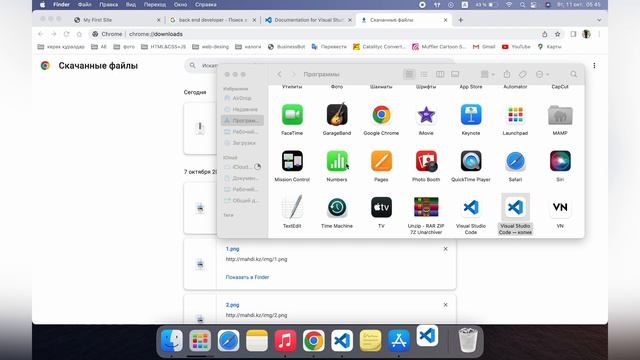Open AirDrop in Finder sidebar
Image resolution: width=640 pixels, height=360 pixels.
pyautogui.click(x=242, y=98)
